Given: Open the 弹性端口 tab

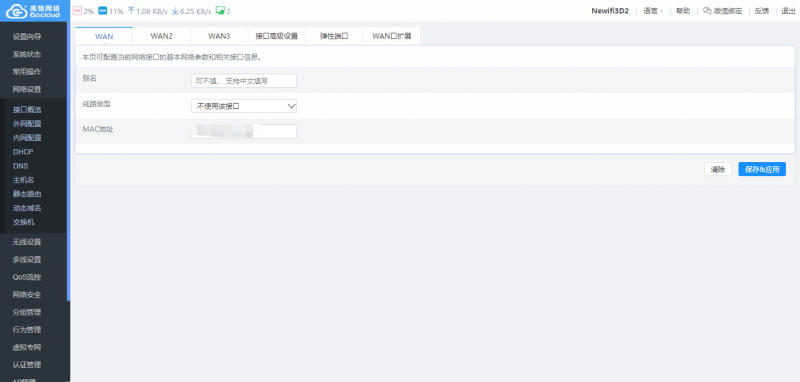Looking at the screenshot, I should (334, 36).
